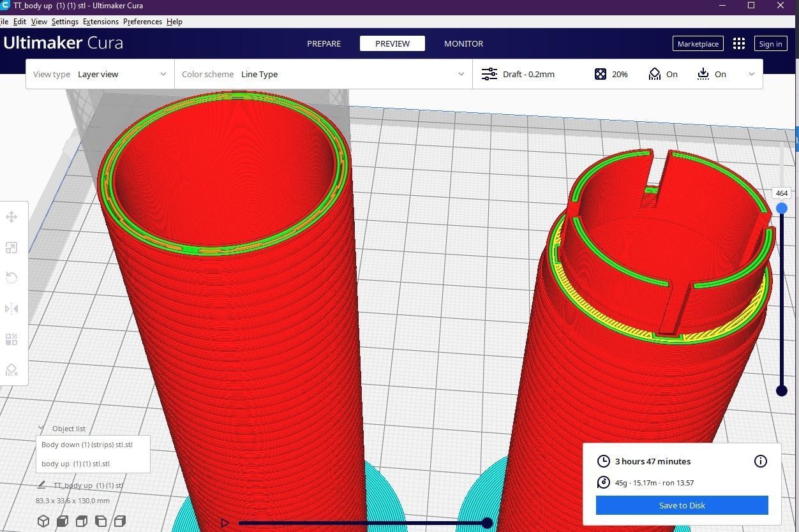
Task: Click the print settings sliders icon
Action: point(489,74)
